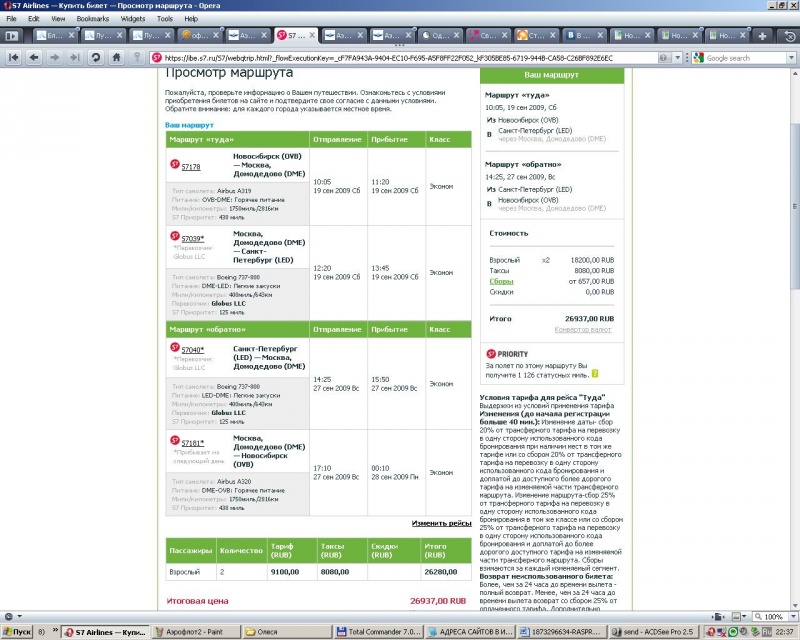Click into the Google search field

tap(746, 58)
